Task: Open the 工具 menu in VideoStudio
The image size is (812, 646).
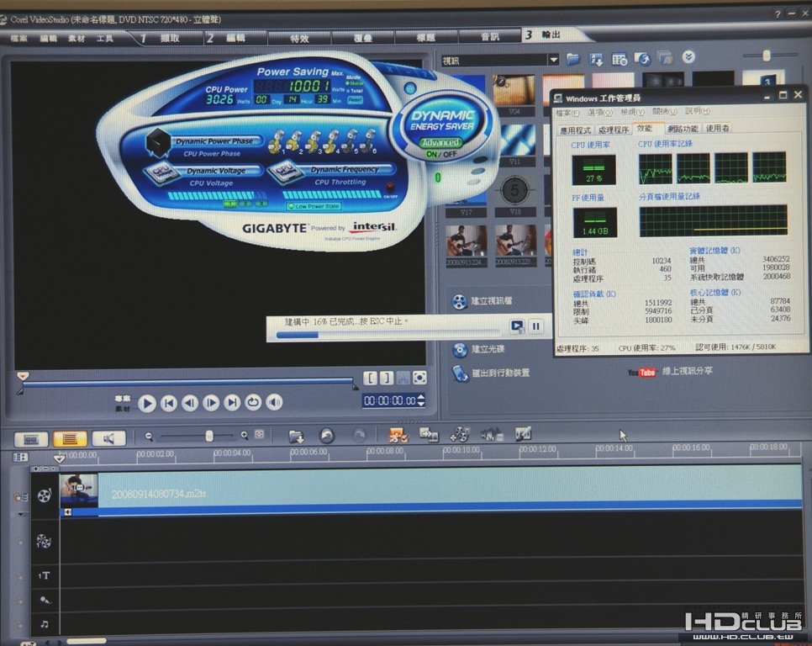Action: (x=104, y=39)
